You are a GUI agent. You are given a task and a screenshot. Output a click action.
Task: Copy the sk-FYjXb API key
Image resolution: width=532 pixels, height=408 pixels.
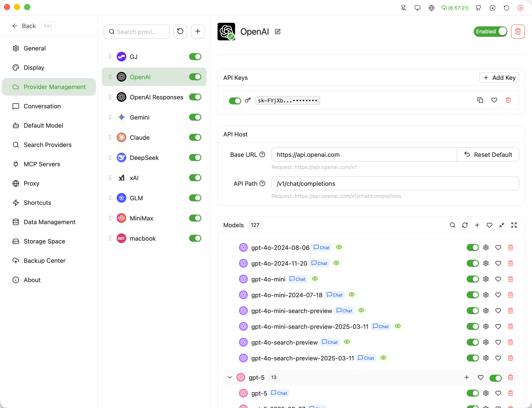480,100
